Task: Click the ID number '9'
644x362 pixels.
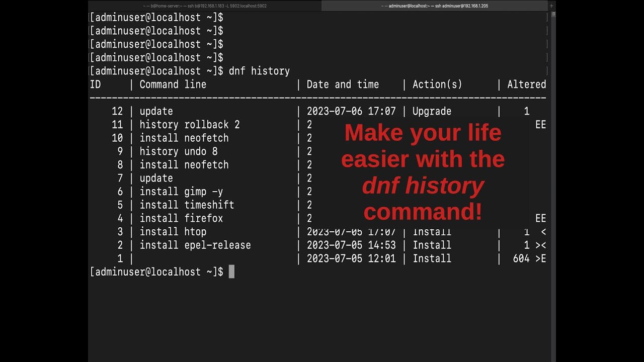Action: click(120, 151)
